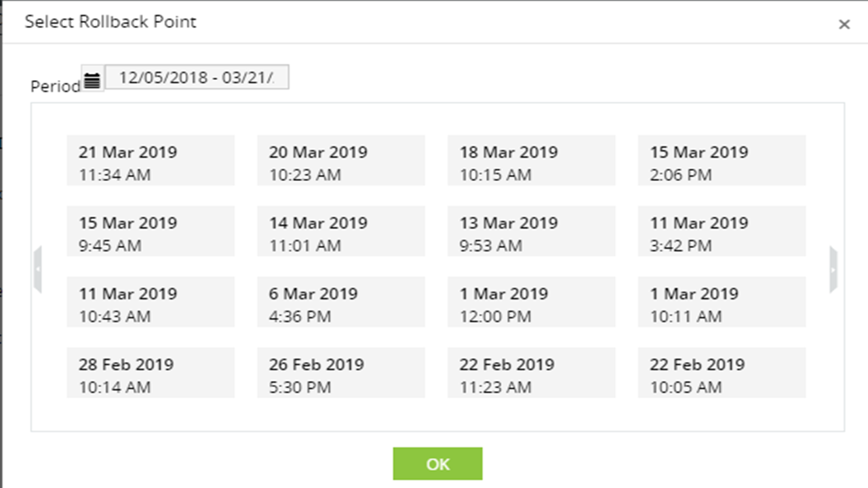Pick rollback point 15 Mar 2019 2:06 PM

[x=722, y=161]
